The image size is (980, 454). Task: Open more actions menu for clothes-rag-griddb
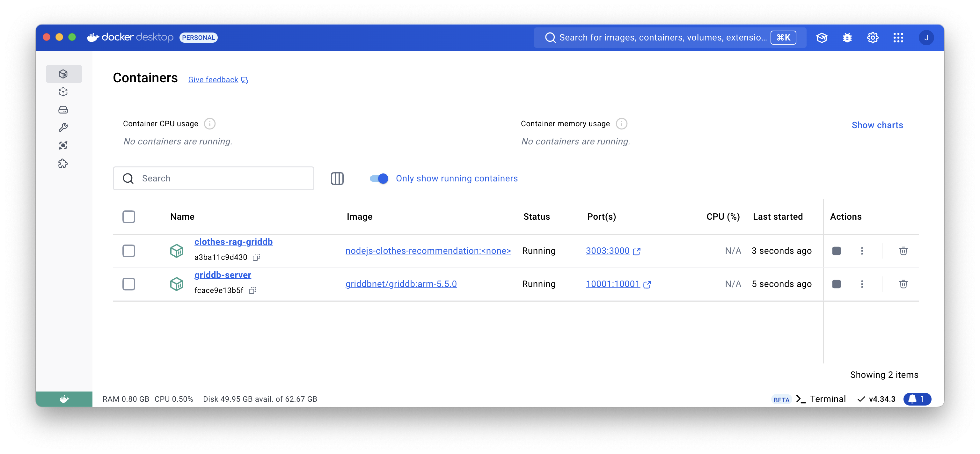click(862, 251)
